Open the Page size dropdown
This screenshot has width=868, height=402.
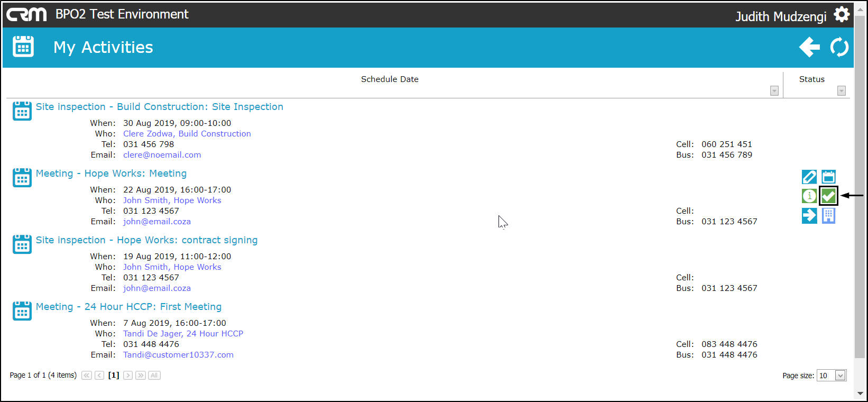[x=840, y=376]
